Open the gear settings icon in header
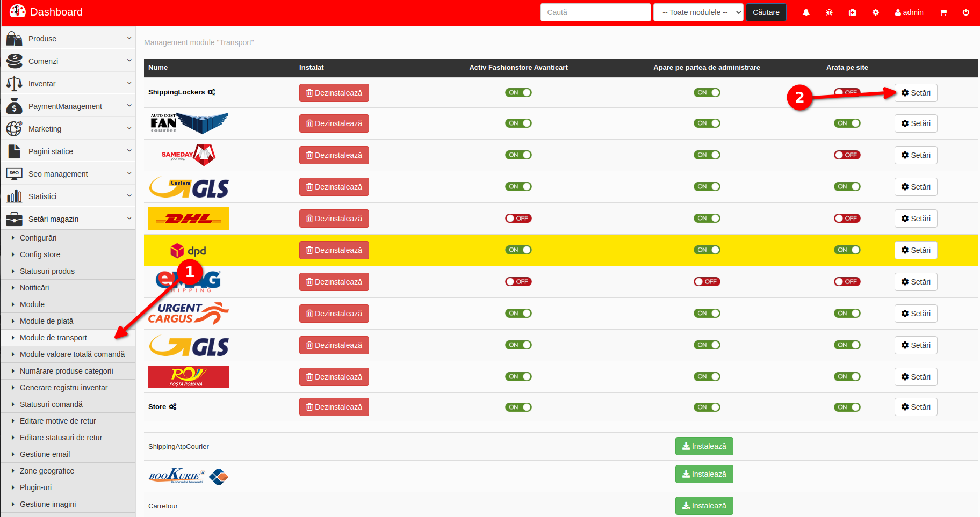The width and height of the screenshot is (980, 517). 876,12
